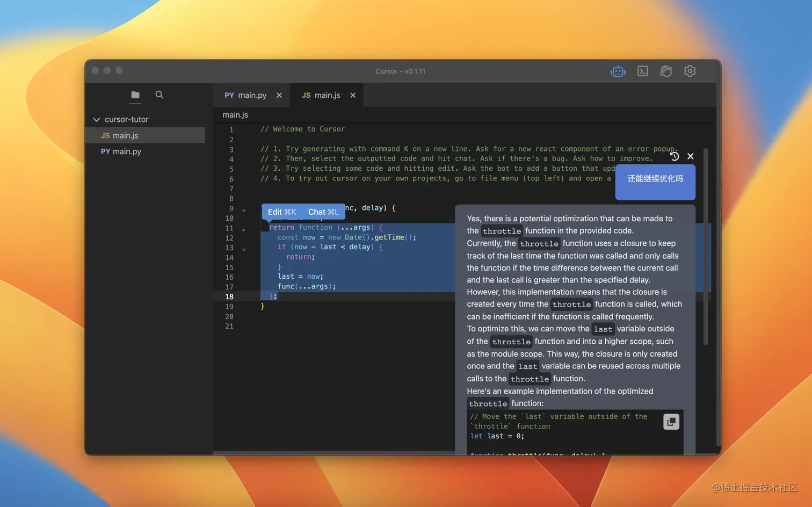Click line number 1 in gutter
This screenshot has height=507, width=812.
pyautogui.click(x=231, y=129)
